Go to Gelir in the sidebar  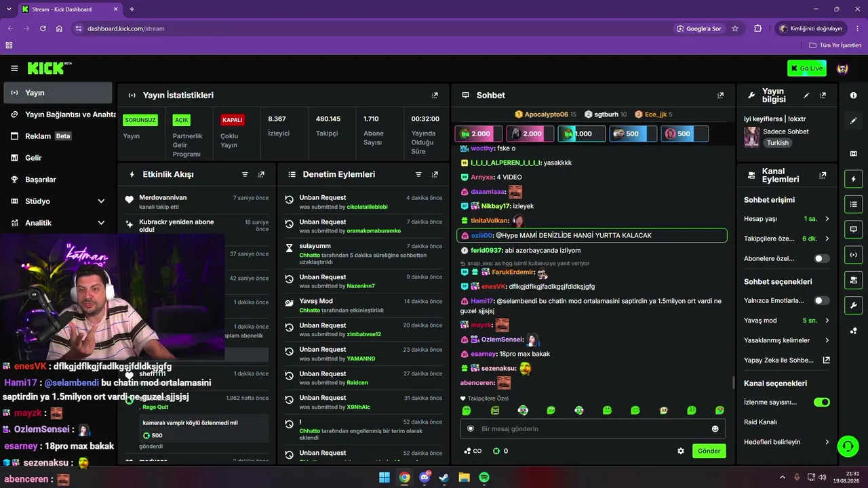pos(58,158)
